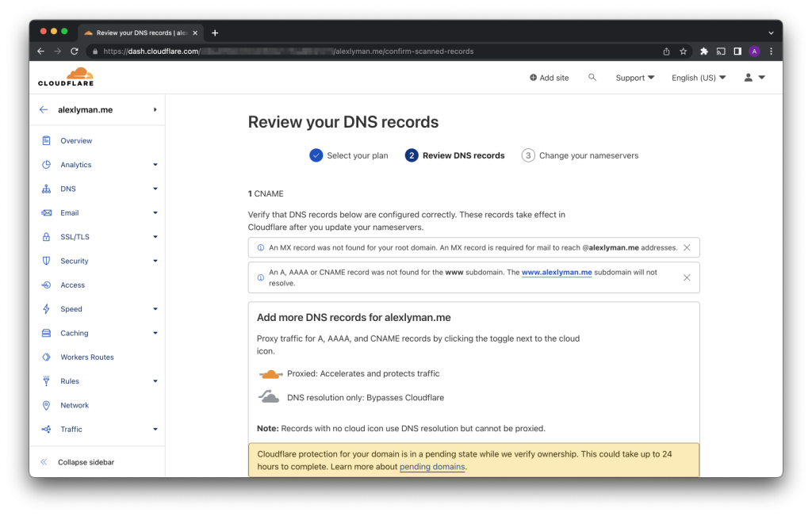812x516 pixels.
Task: Expand the SSL/TLS sidebar section
Action: tap(155, 237)
